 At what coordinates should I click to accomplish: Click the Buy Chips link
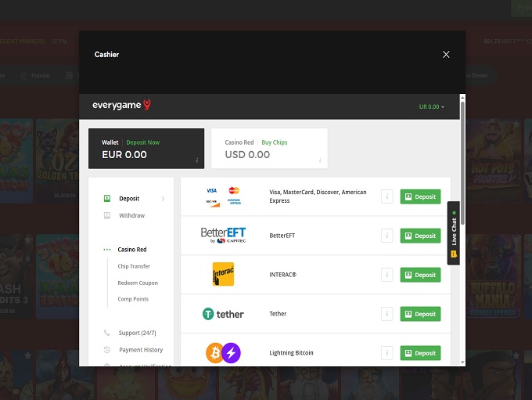(x=274, y=142)
